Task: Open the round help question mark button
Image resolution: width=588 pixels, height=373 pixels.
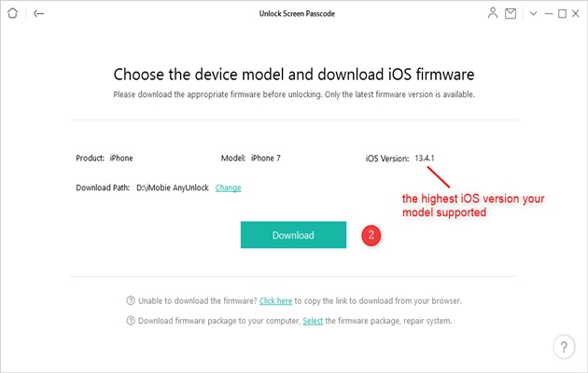Action: (564, 347)
